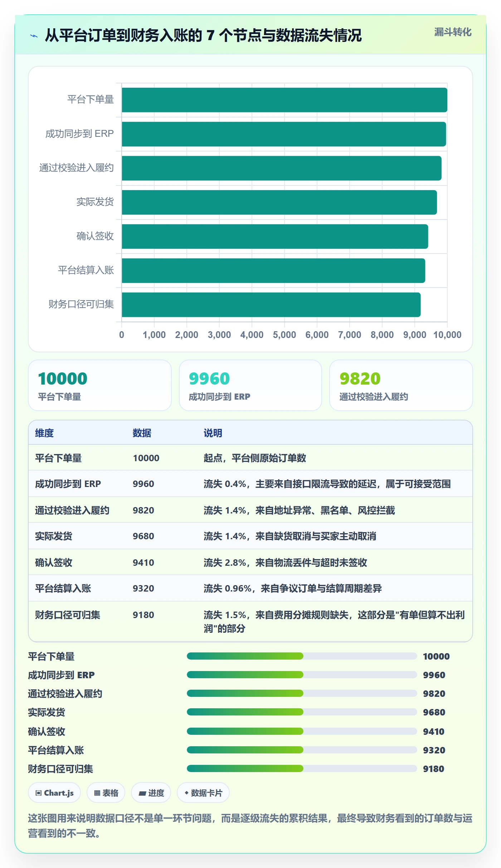Click the 平台下单量 bar in the chart
This screenshot has width=501, height=868.
click(284, 100)
